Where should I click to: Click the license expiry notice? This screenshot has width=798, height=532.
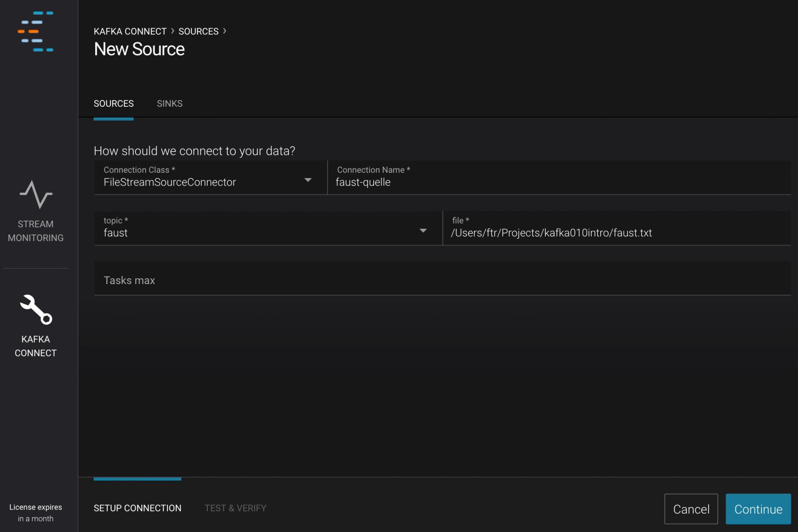click(36, 512)
